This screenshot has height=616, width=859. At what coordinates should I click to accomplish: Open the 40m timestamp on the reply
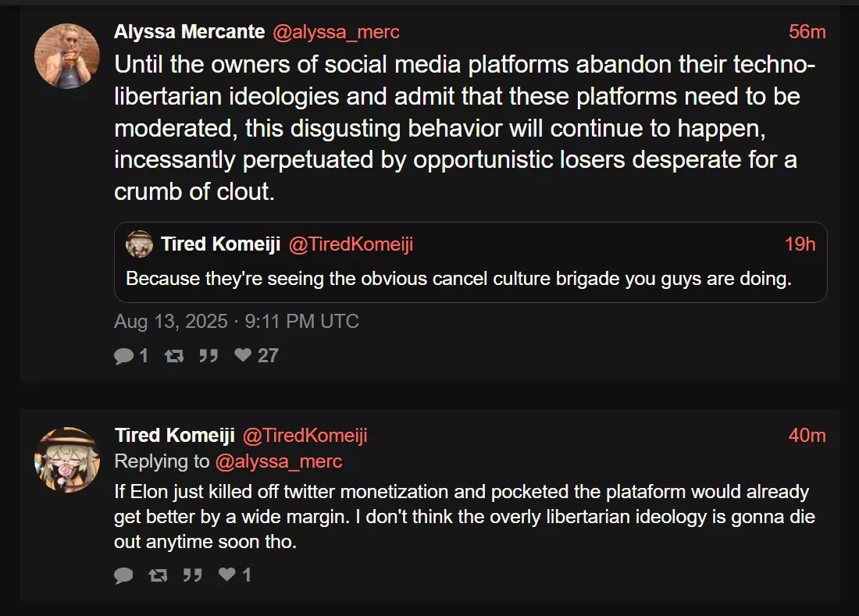pyautogui.click(x=807, y=436)
